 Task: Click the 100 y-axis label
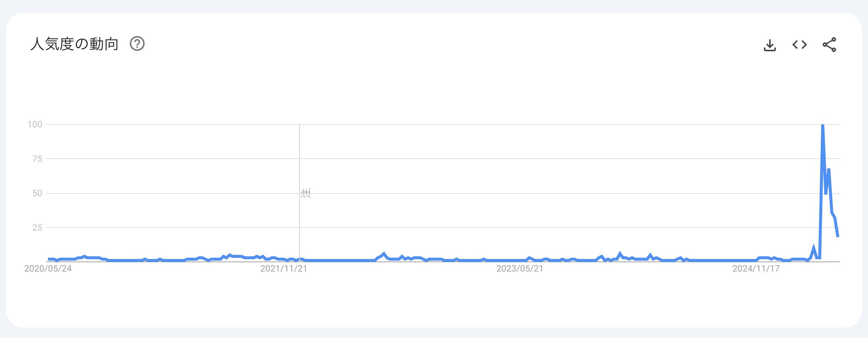click(x=35, y=124)
